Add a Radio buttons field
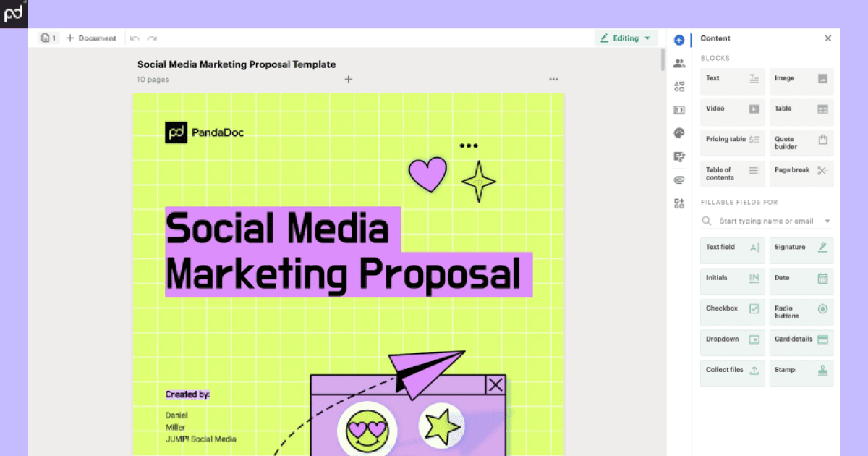Viewport: 868px width, 456px height. (x=801, y=312)
